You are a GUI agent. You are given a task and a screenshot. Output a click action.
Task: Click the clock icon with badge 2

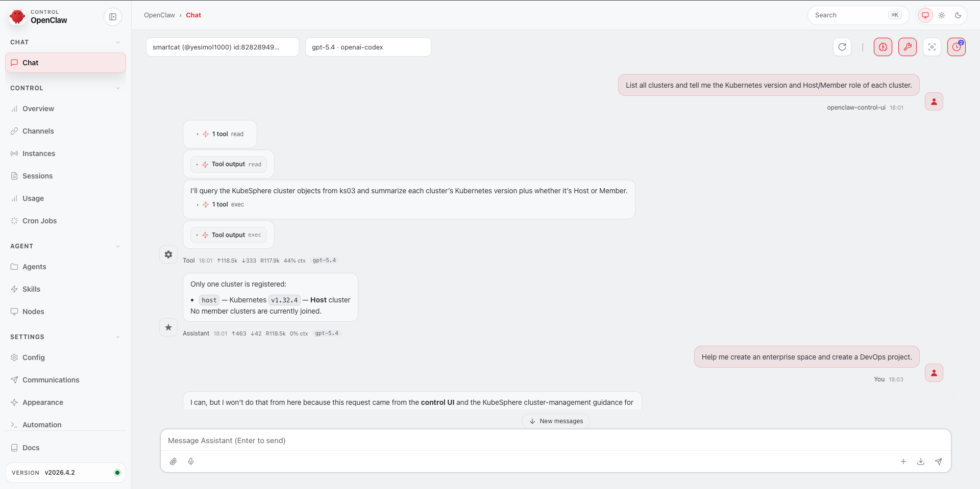tap(957, 47)
